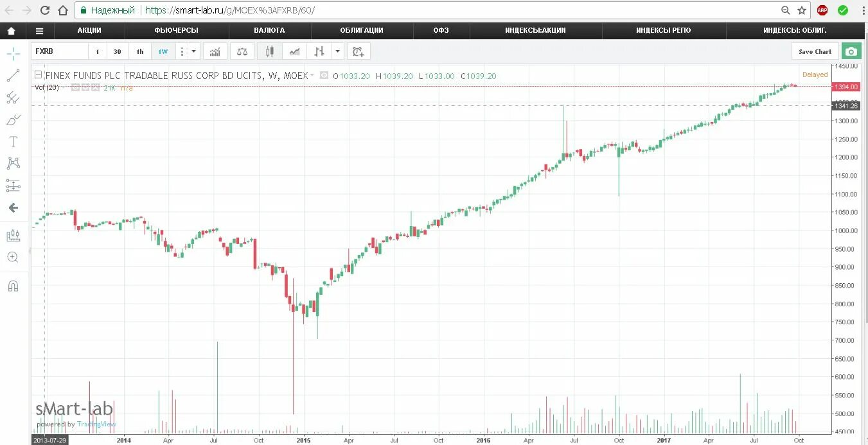Select the trend line drawing tool
This screenshot has width=868, height=445.
tap(13, 76)
